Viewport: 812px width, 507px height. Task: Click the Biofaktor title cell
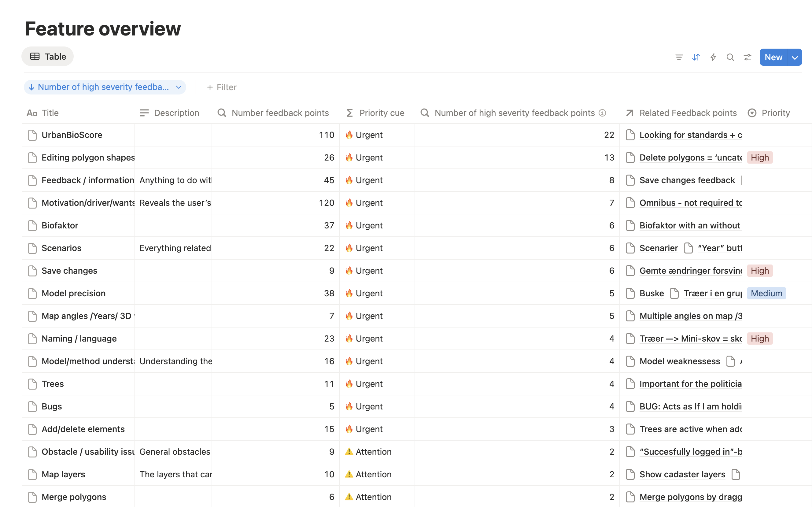click(x=60, y=226)
